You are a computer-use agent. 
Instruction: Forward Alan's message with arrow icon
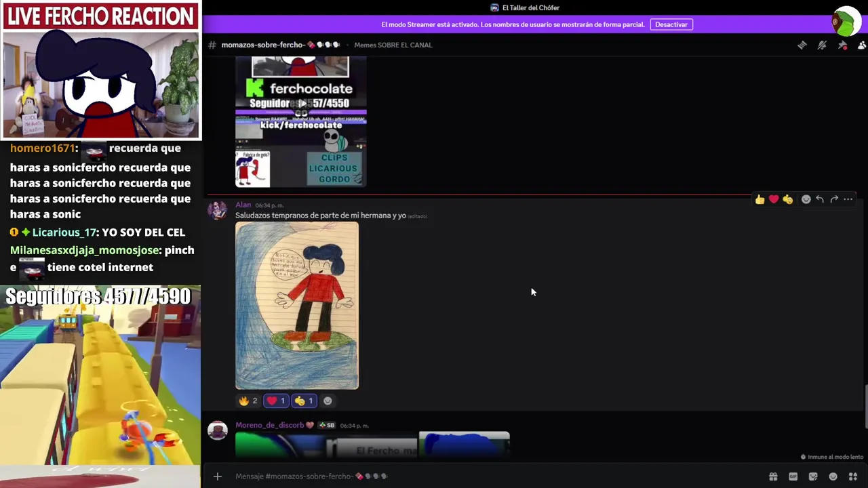tap(834, 199)
